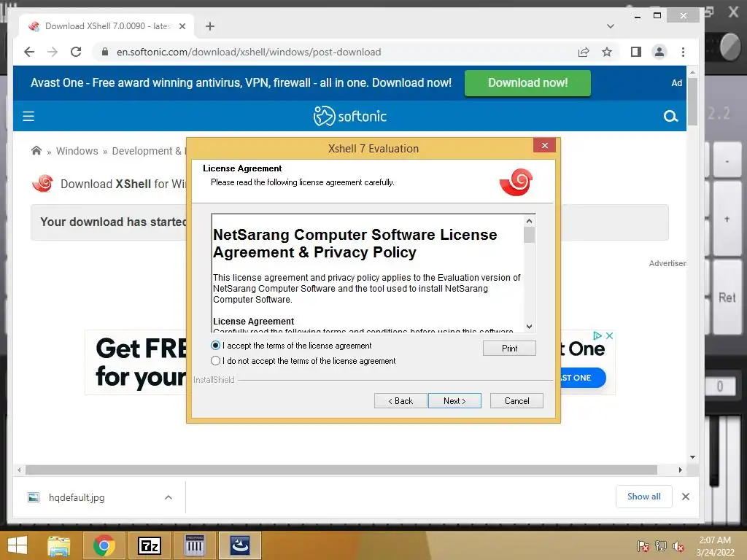Image resolution: width=747 pixels, height=560 pixels.
Task: Open a new Chrome tab
Action: pos(209,26)
